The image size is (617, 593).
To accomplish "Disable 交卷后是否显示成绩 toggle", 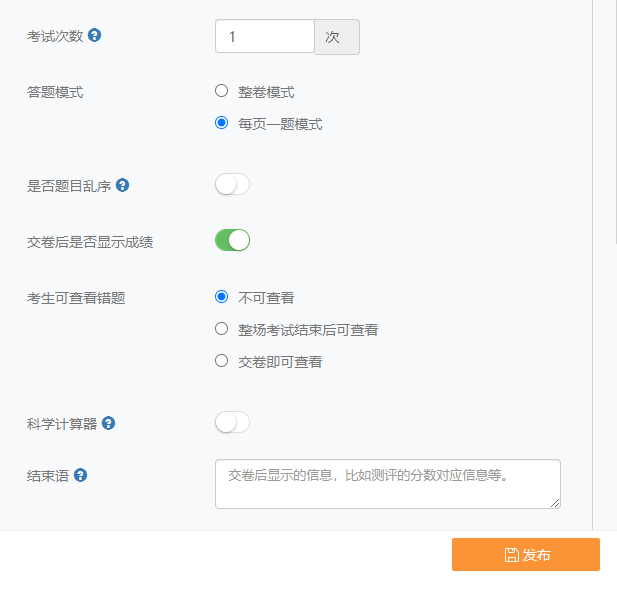I will (x=232, y=240).
